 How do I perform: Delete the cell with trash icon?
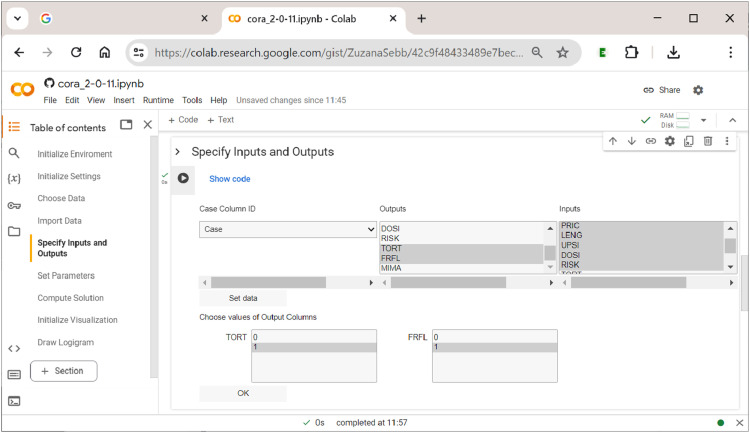[708, 141]
